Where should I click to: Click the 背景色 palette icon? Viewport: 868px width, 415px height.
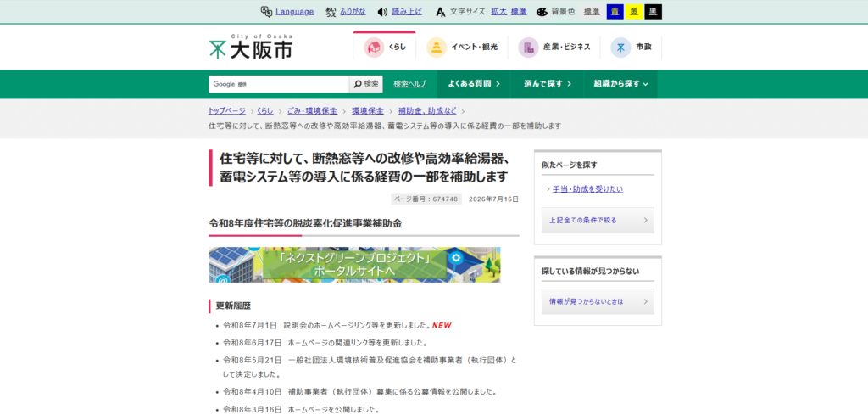pyautogui.click(x=542, y=12)
